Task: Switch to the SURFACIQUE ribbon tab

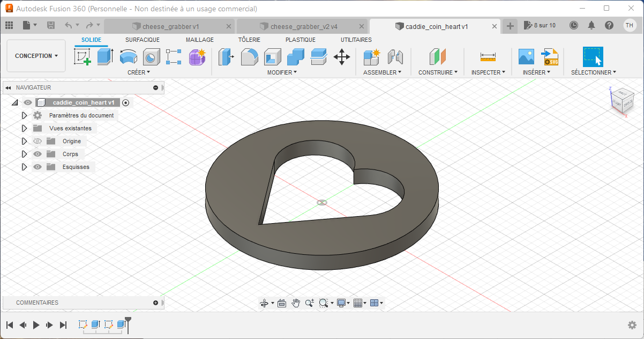Action: pos(143,40)
